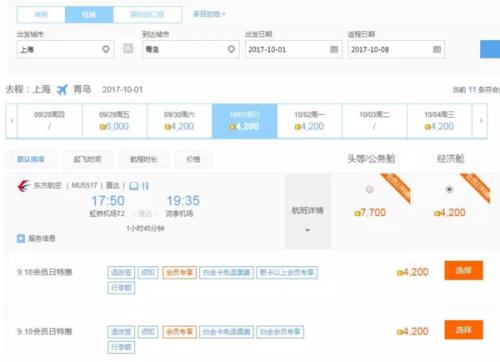Click 行李额 tag in second fare row
Viewport: 500px width, 362px height.
pyautogui.click(x=121, y=347)
